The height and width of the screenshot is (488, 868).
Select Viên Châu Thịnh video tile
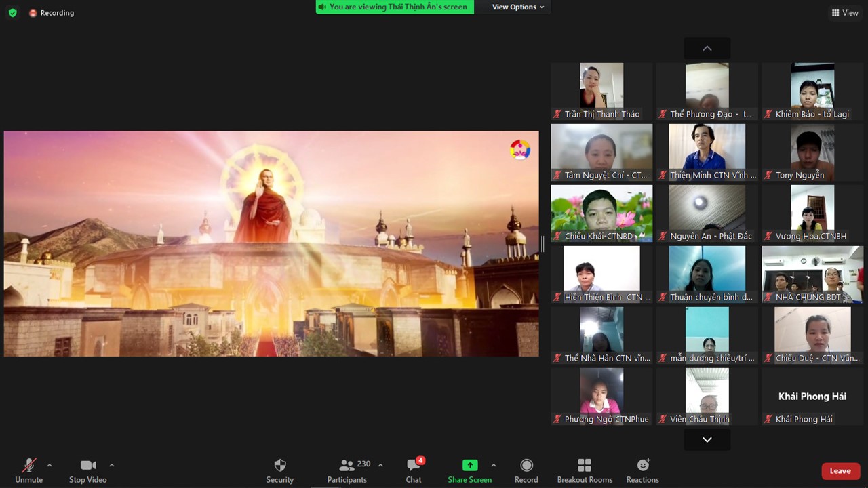[707, 396]
